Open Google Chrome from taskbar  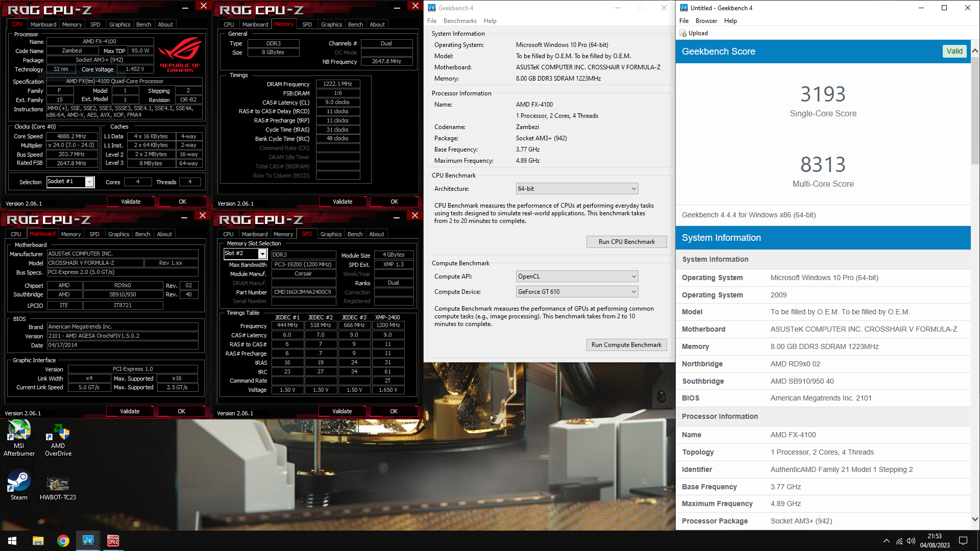(63, 541)
